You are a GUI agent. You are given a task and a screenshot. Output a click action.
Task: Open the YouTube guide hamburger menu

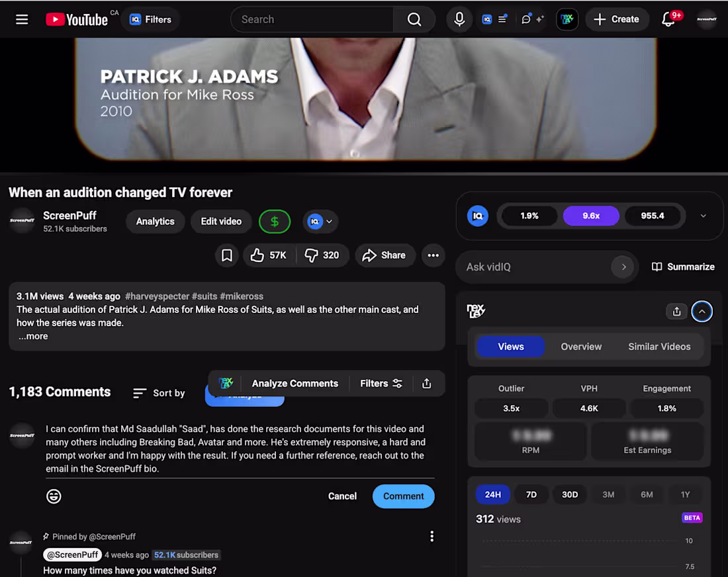(22, 19)
